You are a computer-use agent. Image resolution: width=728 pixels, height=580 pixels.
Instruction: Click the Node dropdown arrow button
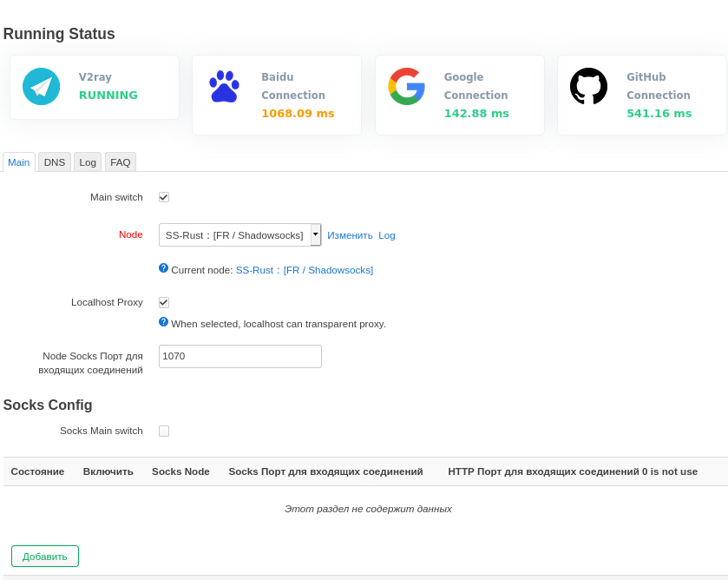coord(316,235)
